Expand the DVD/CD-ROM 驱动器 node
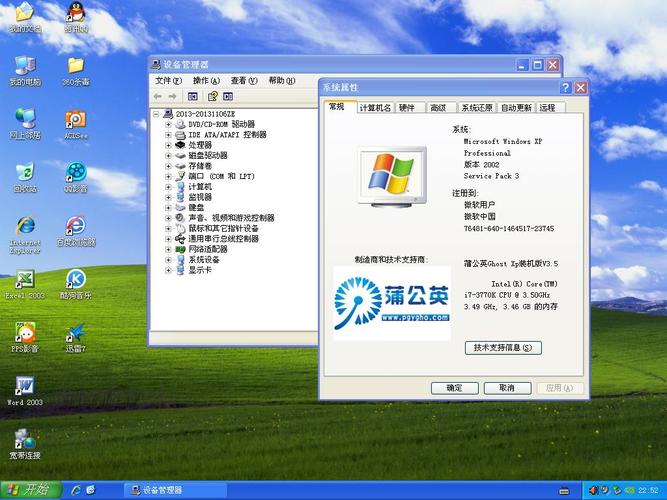The width and height of the screenshot is (667, 500). click(168, 124)
